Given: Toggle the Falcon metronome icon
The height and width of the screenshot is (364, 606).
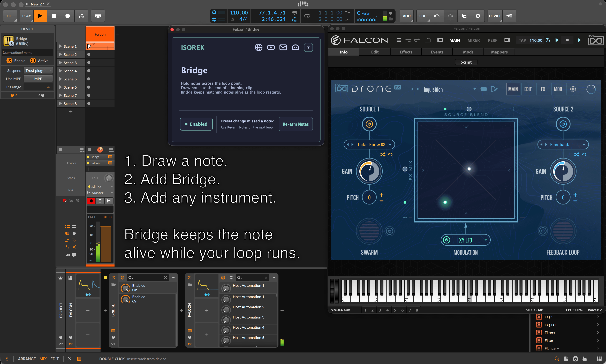Looking at the screenshot, I should pyautogui.click(x=548, y=40).
